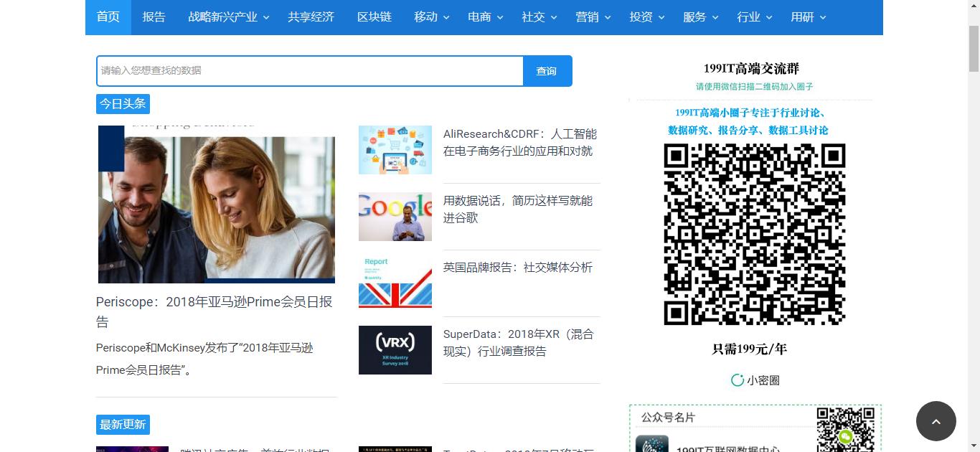Click the green WeChat icon on the business card
The width and height of the screenshot is (980, 452).
coord(844,435)
